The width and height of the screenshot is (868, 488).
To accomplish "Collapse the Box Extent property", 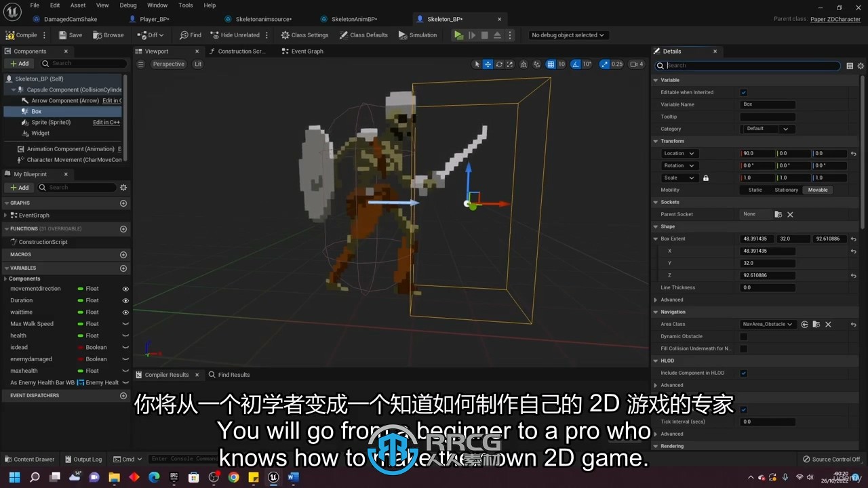I will pos(656,239).
